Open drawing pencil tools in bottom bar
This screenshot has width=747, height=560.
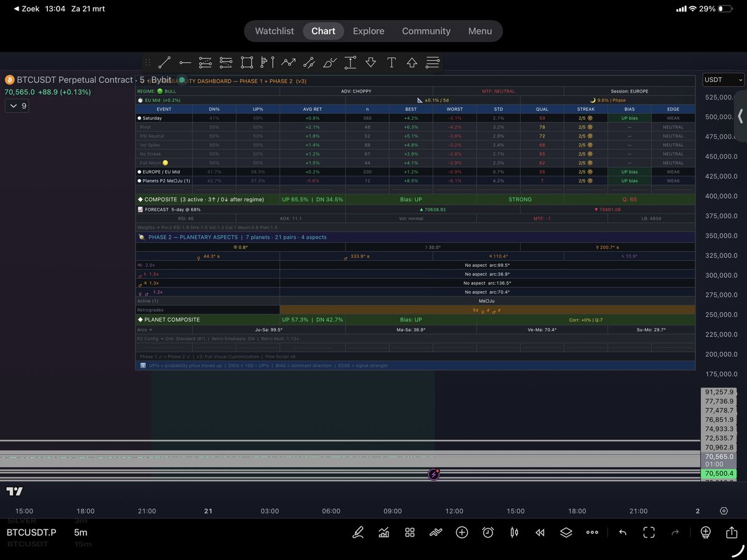(358, 532)
